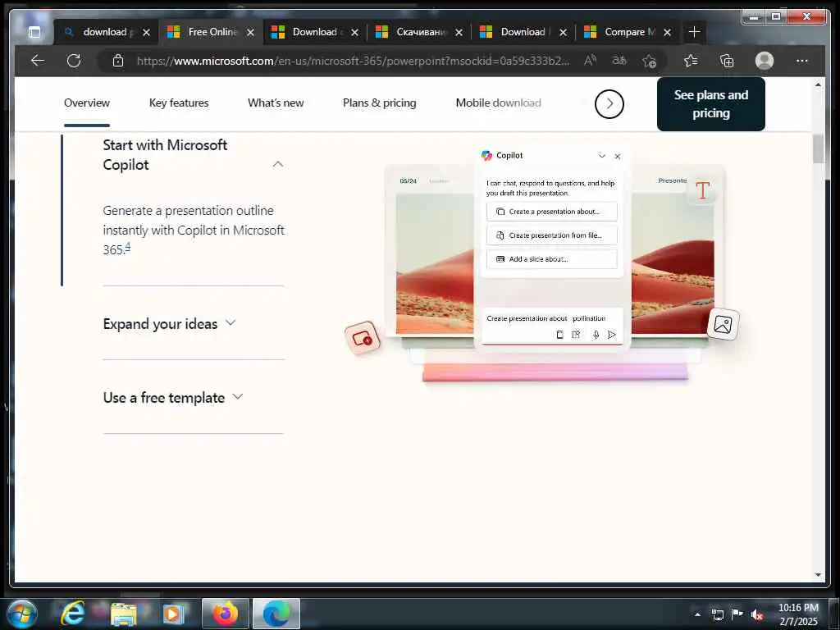The width and height of the screenshot is (840, 630).
Task: Click scrollbar down arrow
Action: click(x=818, y=575)
